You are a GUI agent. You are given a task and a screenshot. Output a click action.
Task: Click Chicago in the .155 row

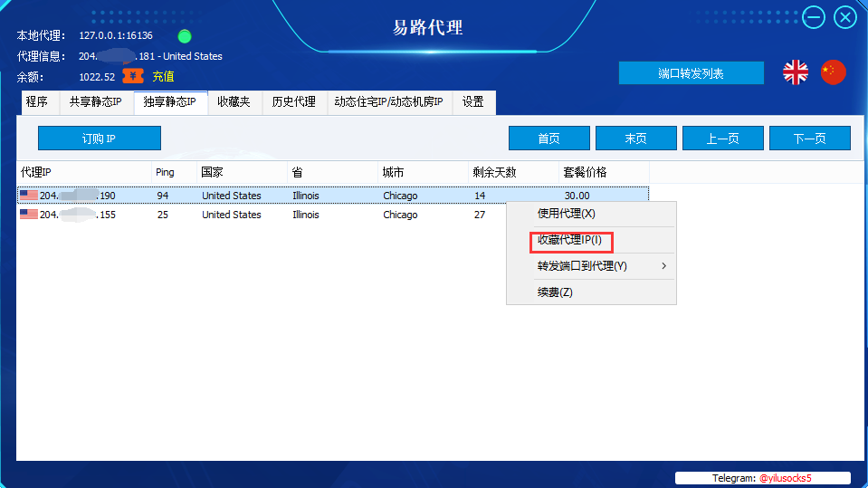[x=400, y=215]
